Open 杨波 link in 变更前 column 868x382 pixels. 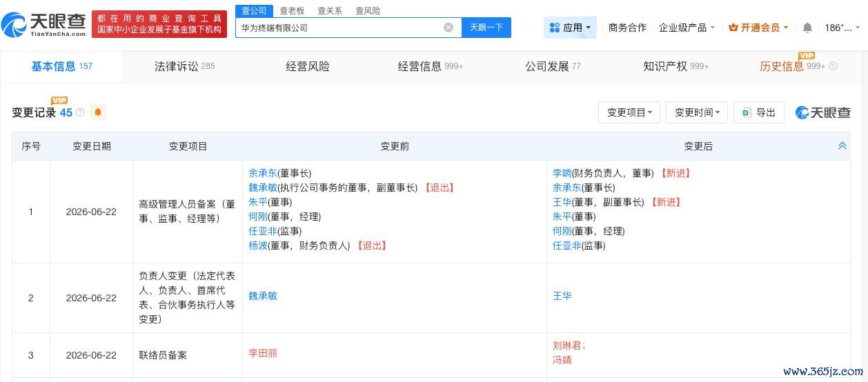pyautogui.click(x=258, y=245)
